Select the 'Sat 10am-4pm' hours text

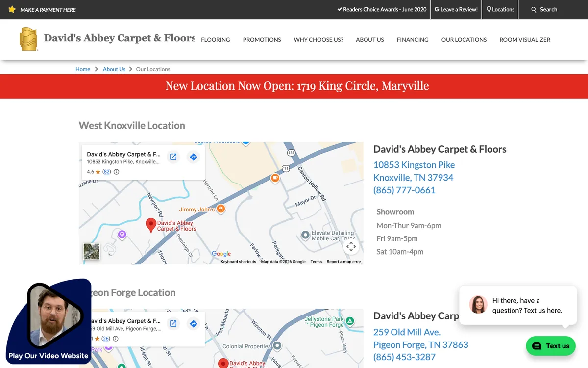[x=400, y=252]
